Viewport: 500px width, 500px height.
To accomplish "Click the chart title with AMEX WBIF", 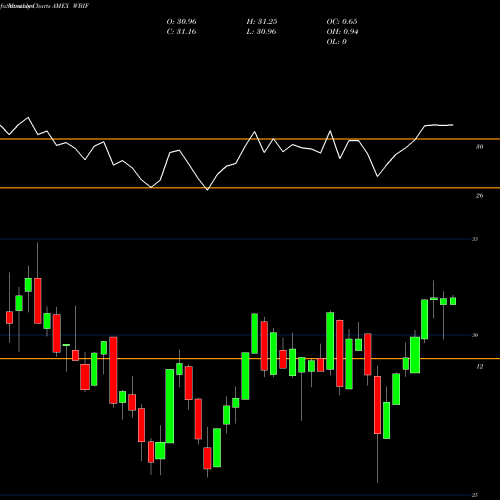I will (x=45, y=6).
